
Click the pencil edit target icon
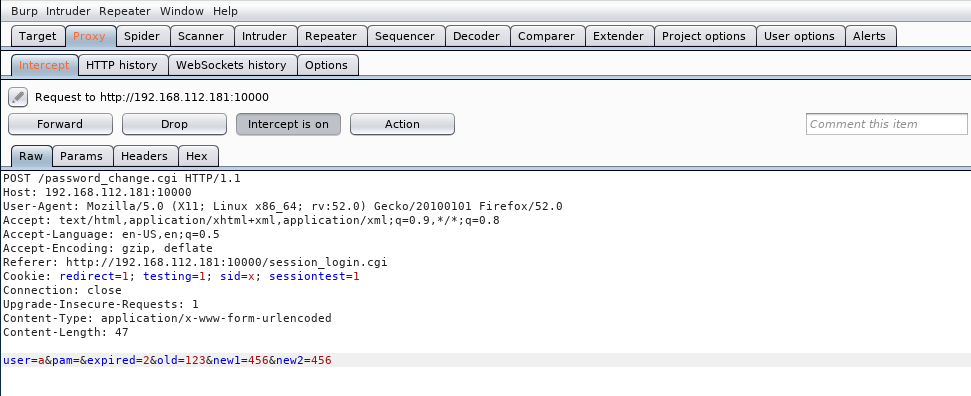(x=18, y=97)
